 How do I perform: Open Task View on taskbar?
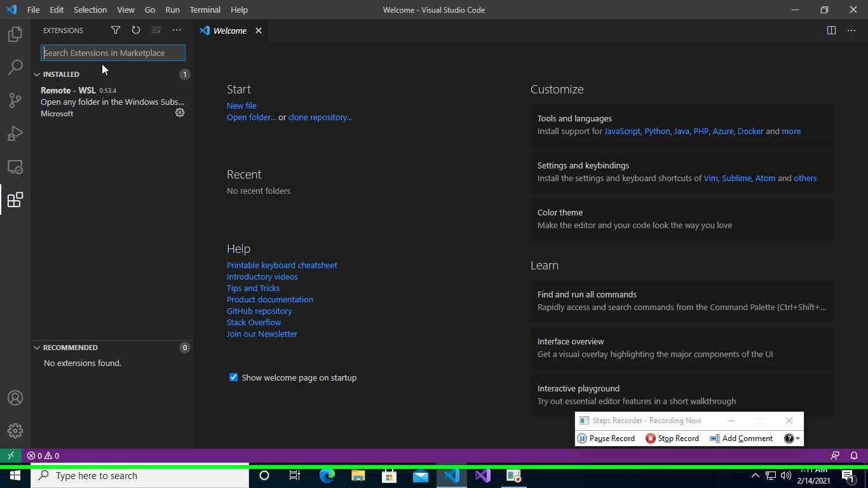point(295,475)
